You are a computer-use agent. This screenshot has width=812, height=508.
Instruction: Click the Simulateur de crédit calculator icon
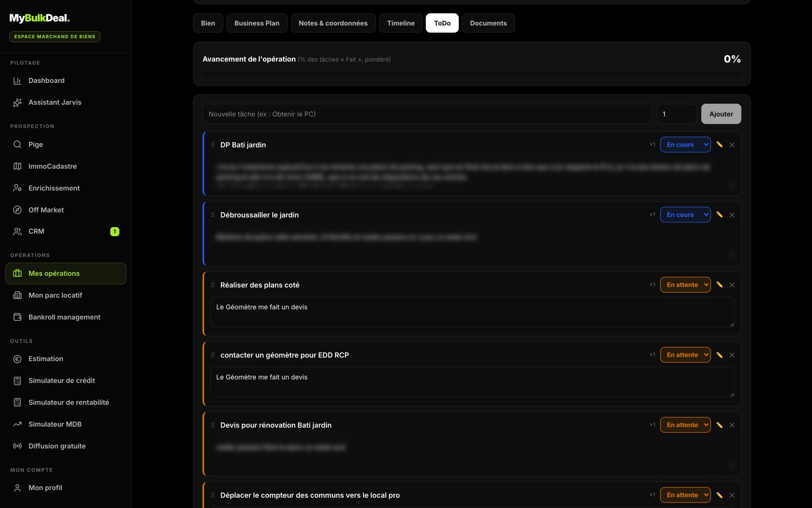click(17, 381)
